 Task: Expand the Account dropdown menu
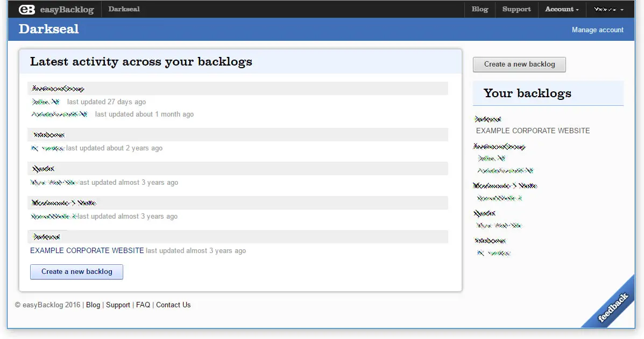[x=562, y=9]
